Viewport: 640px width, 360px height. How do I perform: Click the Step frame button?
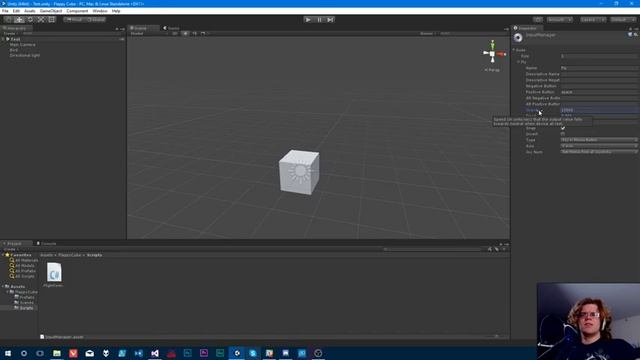click(x=330, y=20)
